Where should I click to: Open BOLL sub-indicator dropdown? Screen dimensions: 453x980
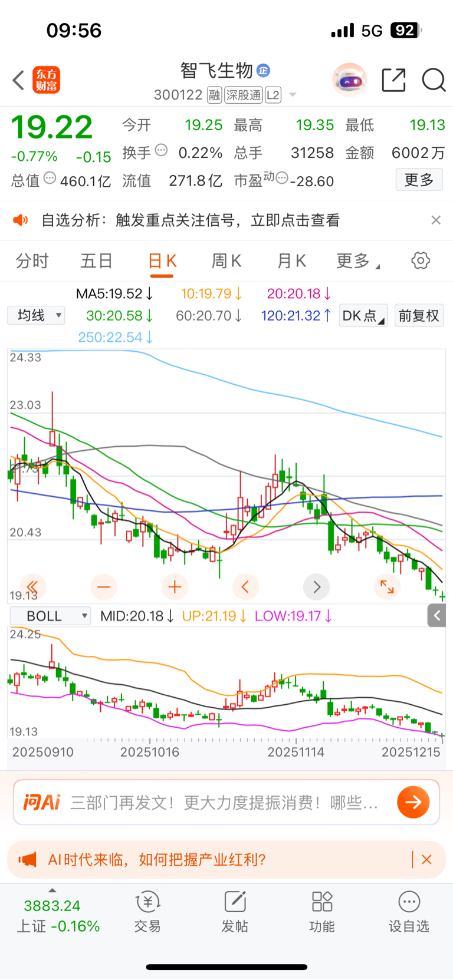pos(50,616)
